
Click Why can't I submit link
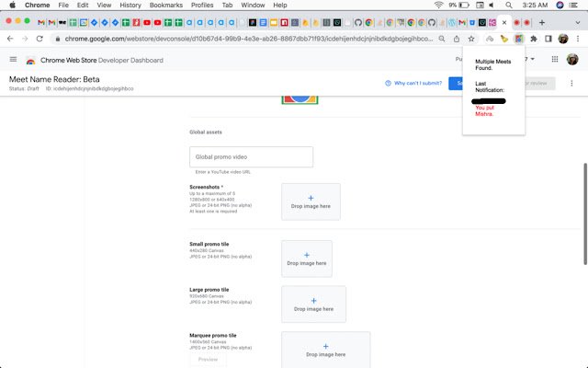pos(413,83)
